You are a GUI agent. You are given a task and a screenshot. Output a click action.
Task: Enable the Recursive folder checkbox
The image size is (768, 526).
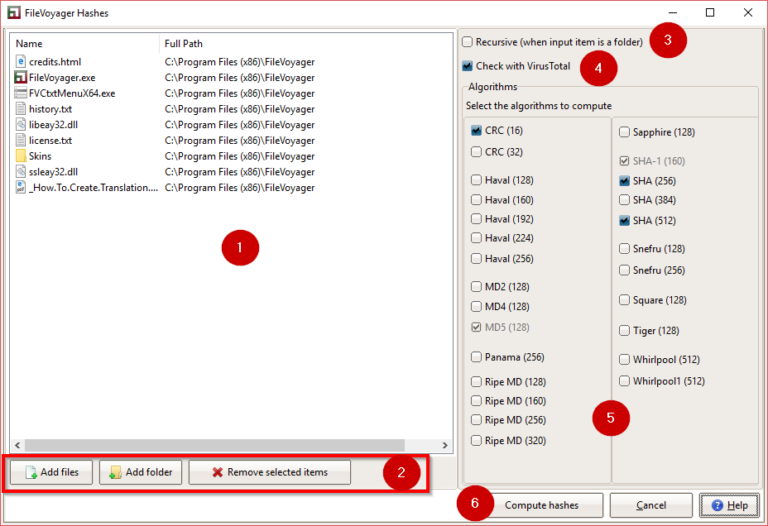pyautogui.click(x=467, y=42)
